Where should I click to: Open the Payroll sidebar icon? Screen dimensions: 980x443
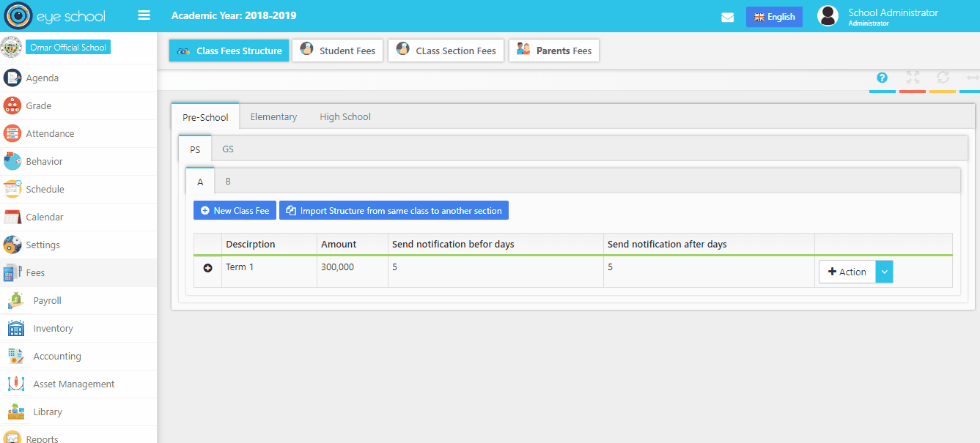[x=16, y=300]
